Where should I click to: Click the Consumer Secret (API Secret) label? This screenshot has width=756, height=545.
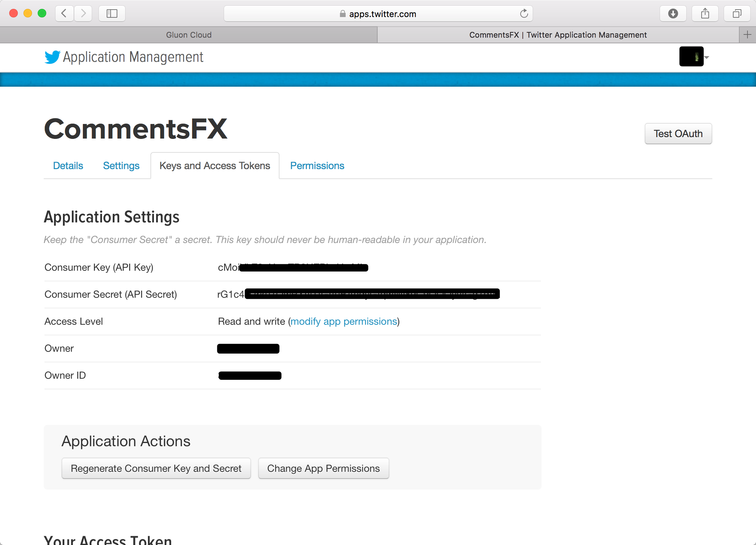(x=111, y=294)
